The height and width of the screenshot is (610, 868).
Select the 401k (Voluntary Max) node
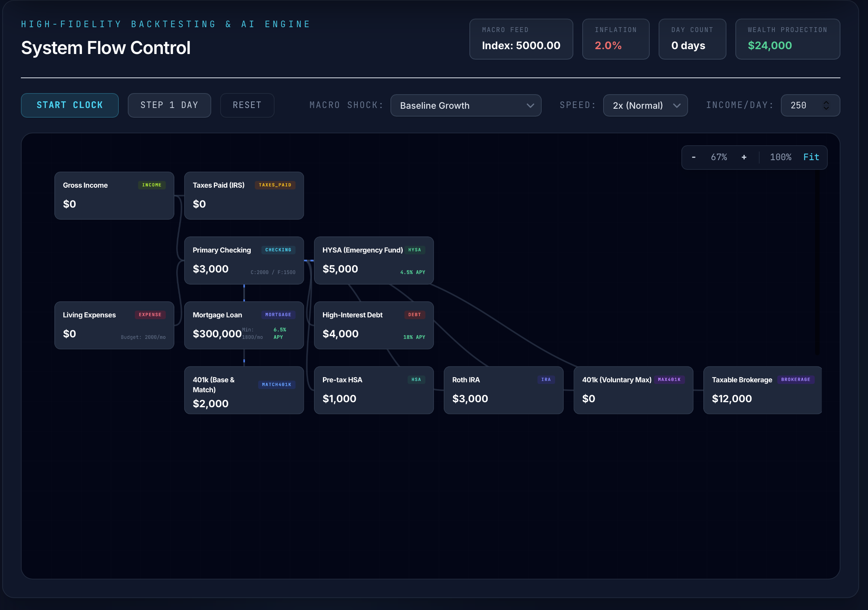633,390
